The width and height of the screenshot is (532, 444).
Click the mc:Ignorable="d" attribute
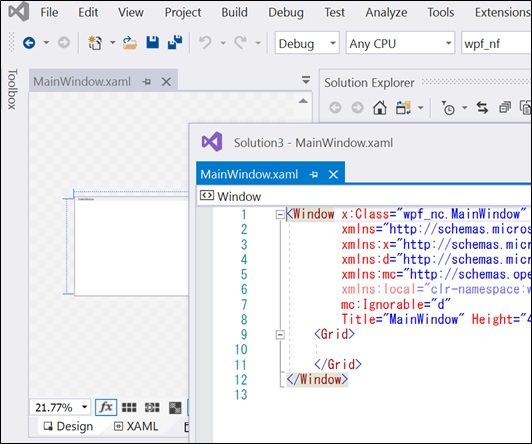click(396, 305)
